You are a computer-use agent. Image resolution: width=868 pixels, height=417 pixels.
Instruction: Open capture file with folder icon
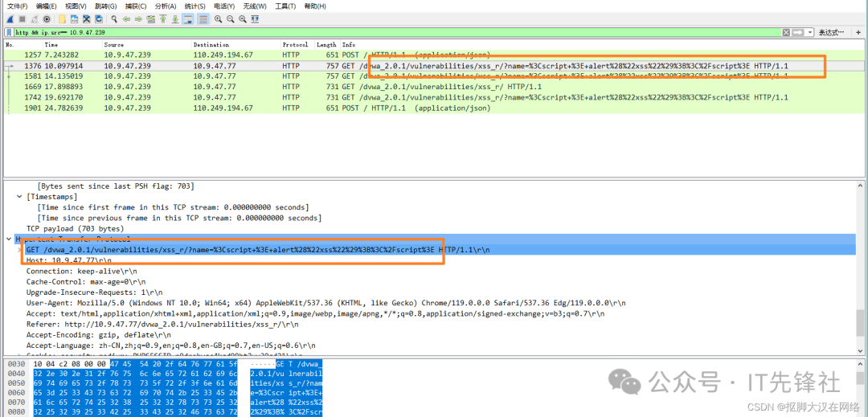point(63,18)
